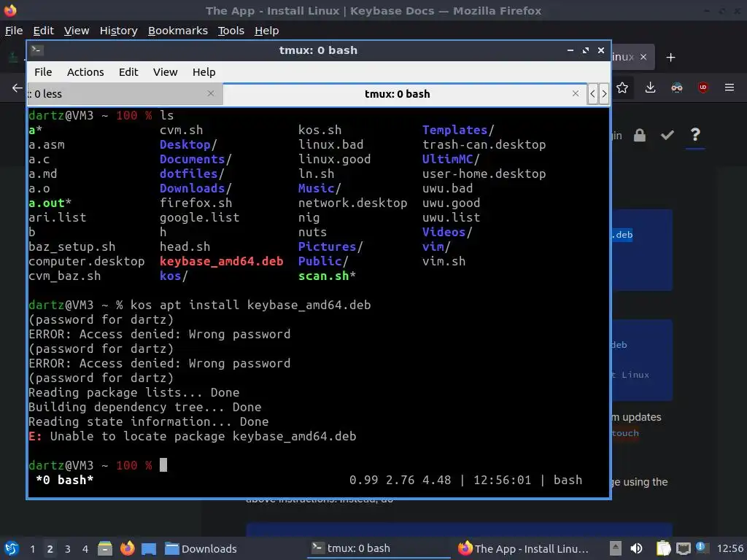Open a new Firefox tab with plus

tap(670, 58)
